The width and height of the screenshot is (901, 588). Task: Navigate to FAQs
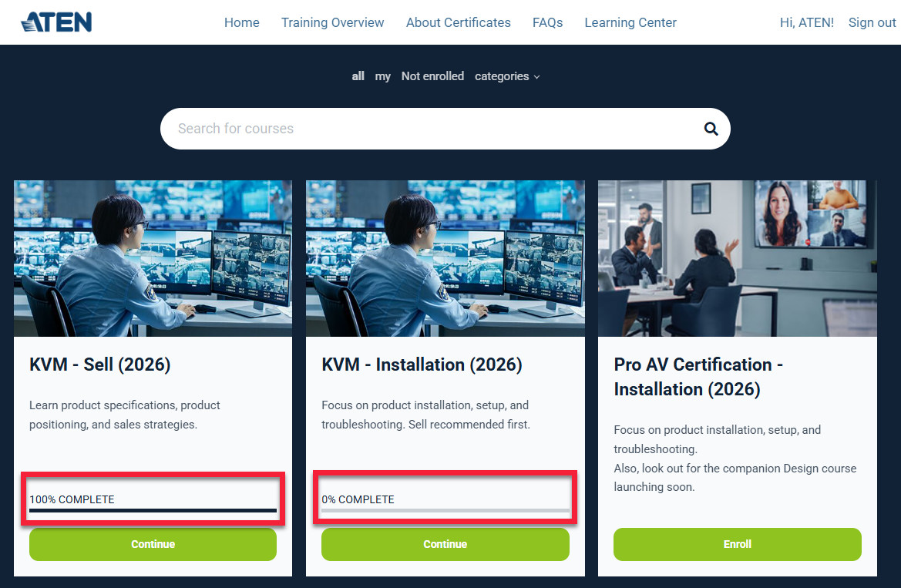[x=547, y=22]
